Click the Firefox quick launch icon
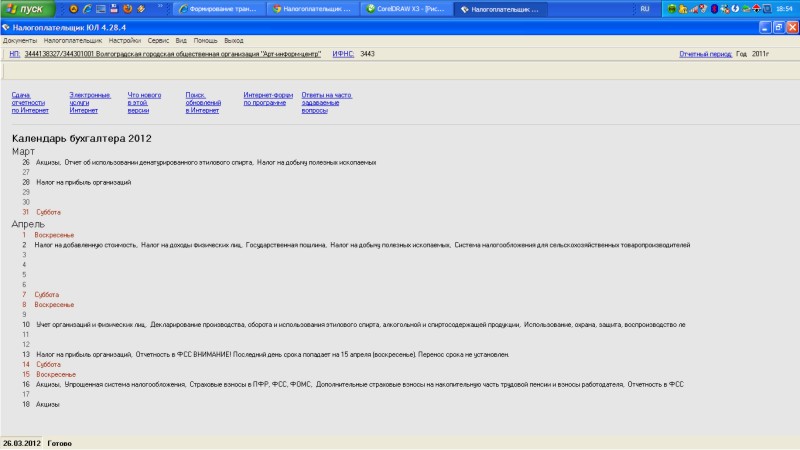Screen dimensions: 800x450 point(127,8)
